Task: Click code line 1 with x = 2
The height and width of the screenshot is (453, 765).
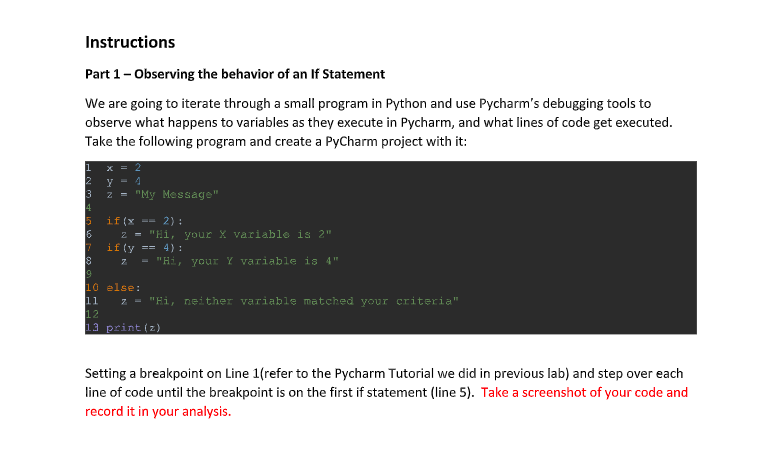Action: [x=124, y=168]
